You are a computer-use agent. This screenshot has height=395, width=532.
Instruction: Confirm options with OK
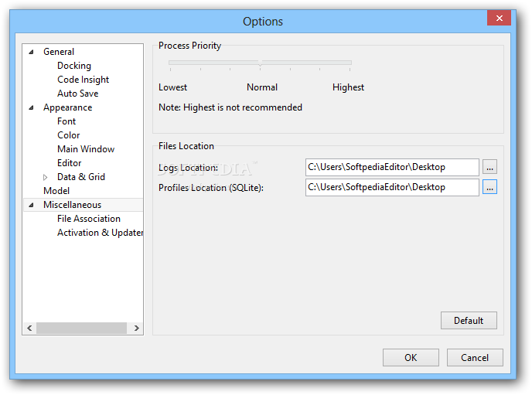coord(411,358)
